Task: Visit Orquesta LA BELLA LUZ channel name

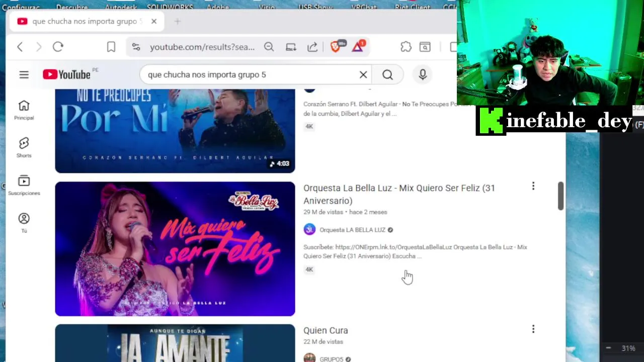Action: click(x=352, y=230)
